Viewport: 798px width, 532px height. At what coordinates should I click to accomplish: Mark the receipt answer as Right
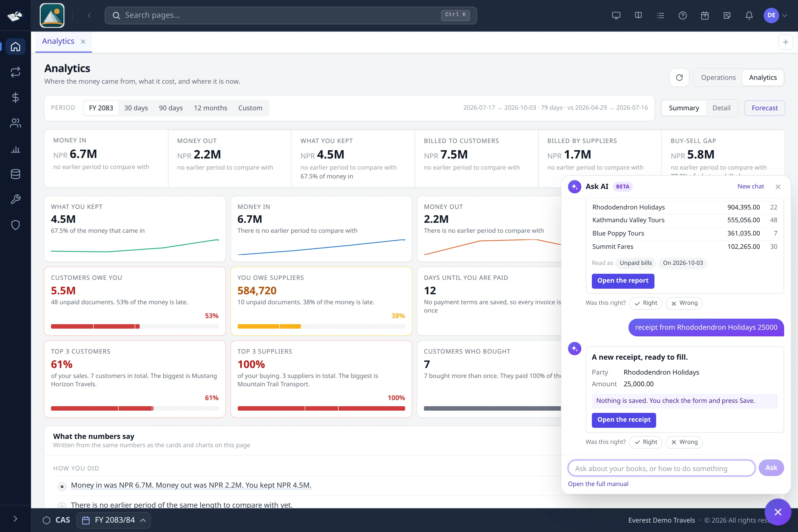[x=645, y=442]
